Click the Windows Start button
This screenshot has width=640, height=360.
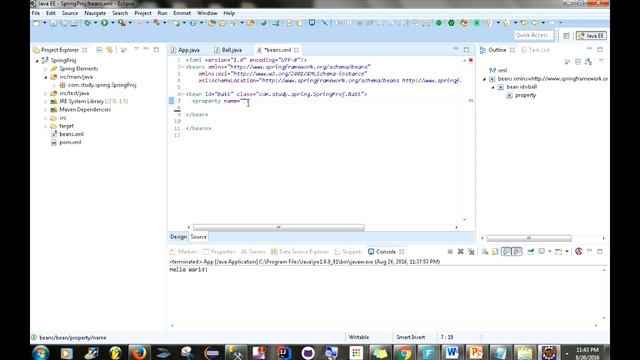[41, 353]
